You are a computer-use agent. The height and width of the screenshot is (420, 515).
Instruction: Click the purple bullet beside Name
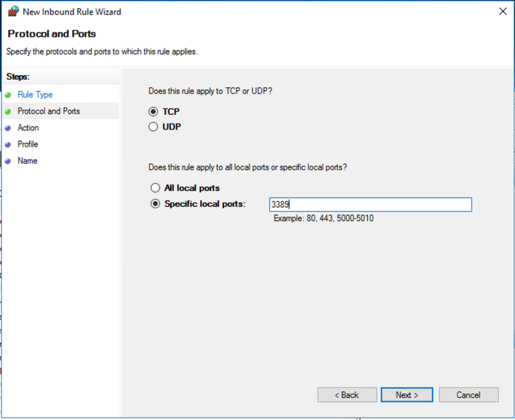tap(8, 161)
